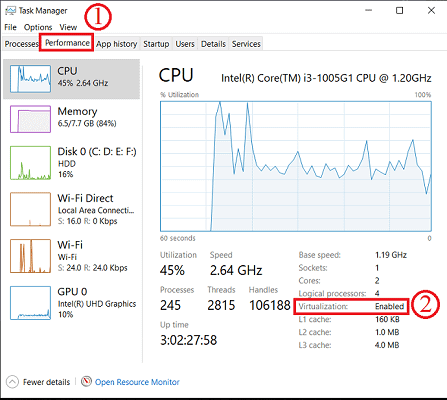Switch to the Details tab
This screenshot has height=400, width=447.
click(213, 44)
